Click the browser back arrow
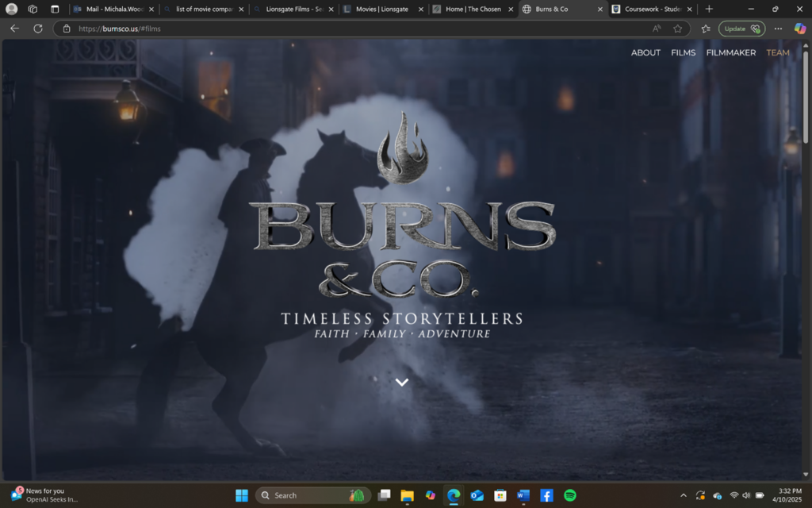812x508 pixels. pyautogui.click(x=14, y=29)
